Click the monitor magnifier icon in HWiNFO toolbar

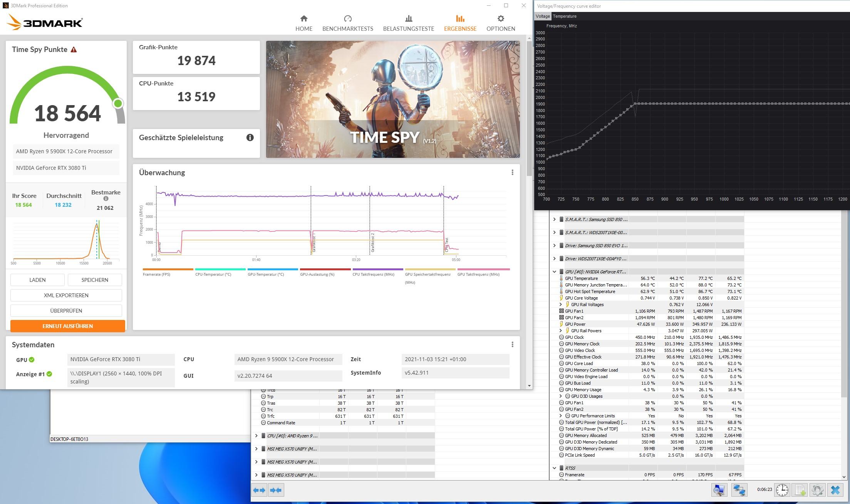pos(719,490)
